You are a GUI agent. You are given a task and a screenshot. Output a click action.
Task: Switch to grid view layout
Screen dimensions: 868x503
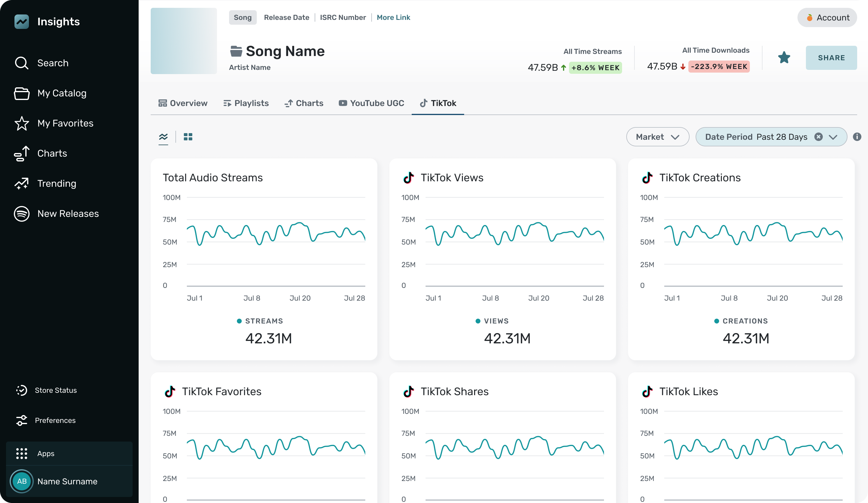[x=188, y=137]
